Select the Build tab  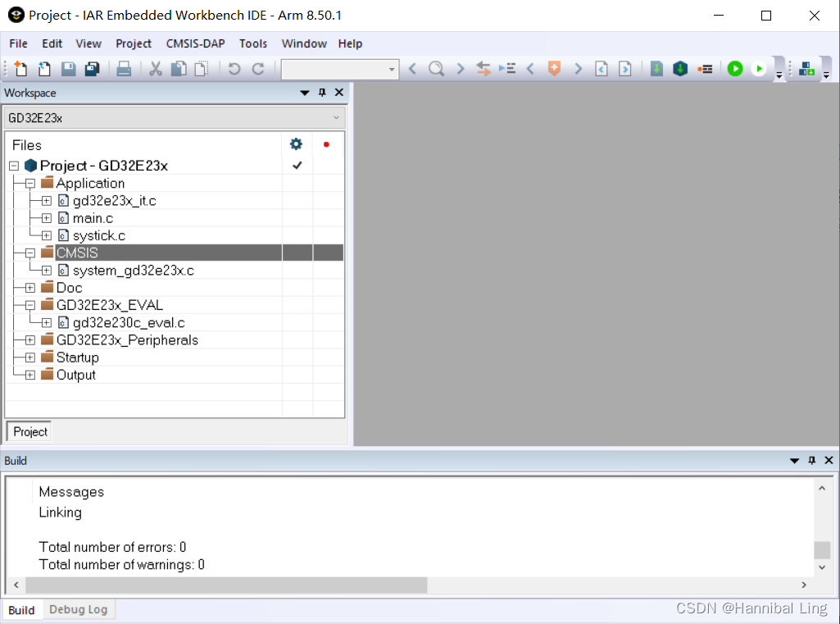pyautogui.click(x=21, y=610)
